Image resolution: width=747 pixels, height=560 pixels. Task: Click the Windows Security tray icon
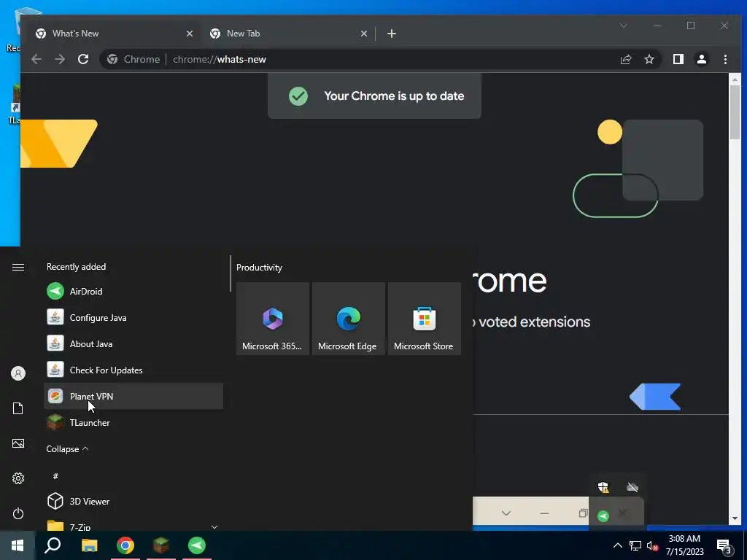[603, 486]
